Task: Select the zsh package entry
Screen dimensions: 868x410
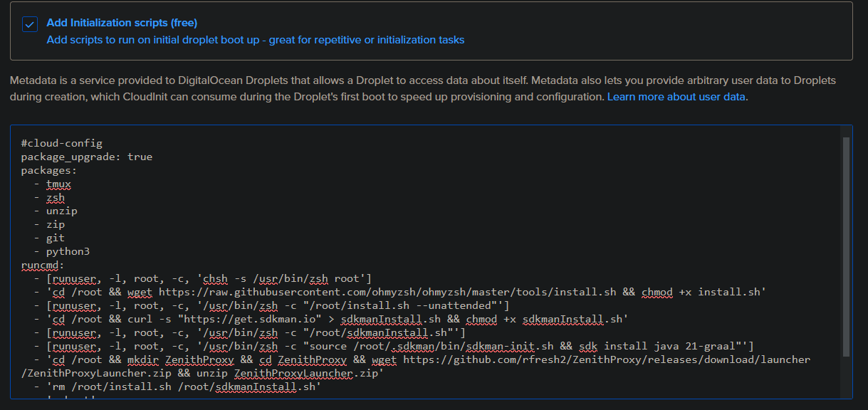Action: point(56,197)
